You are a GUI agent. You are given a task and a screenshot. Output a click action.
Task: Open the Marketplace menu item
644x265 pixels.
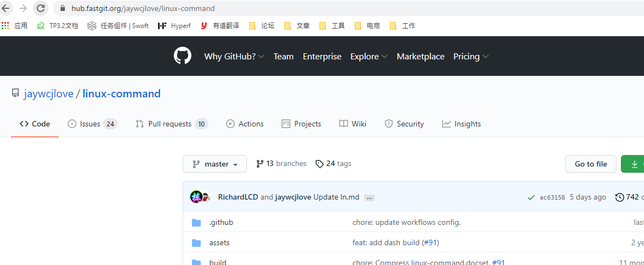coord(421,56)
